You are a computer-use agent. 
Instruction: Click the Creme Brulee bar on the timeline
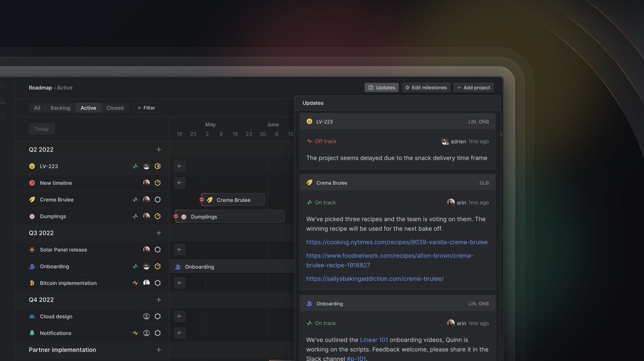click(233, 200)
